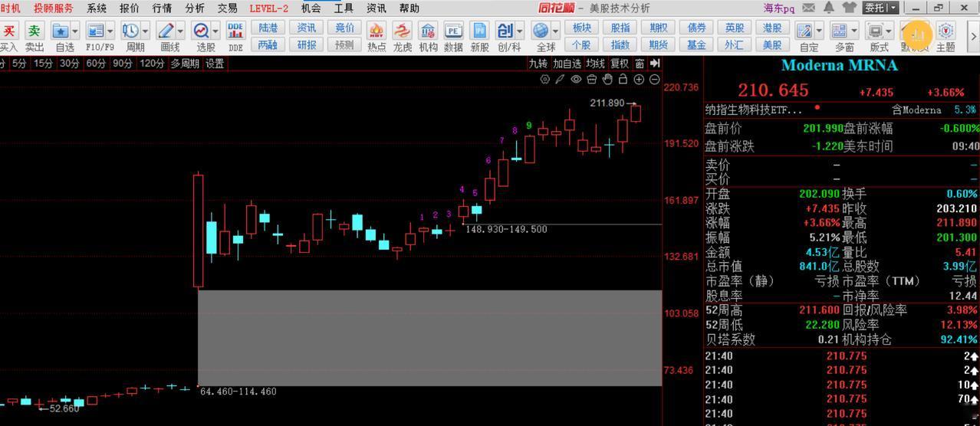Open the 报价 menu
Image resolution: width=980 pixels, height=426 pixels.
pos(130,8)
